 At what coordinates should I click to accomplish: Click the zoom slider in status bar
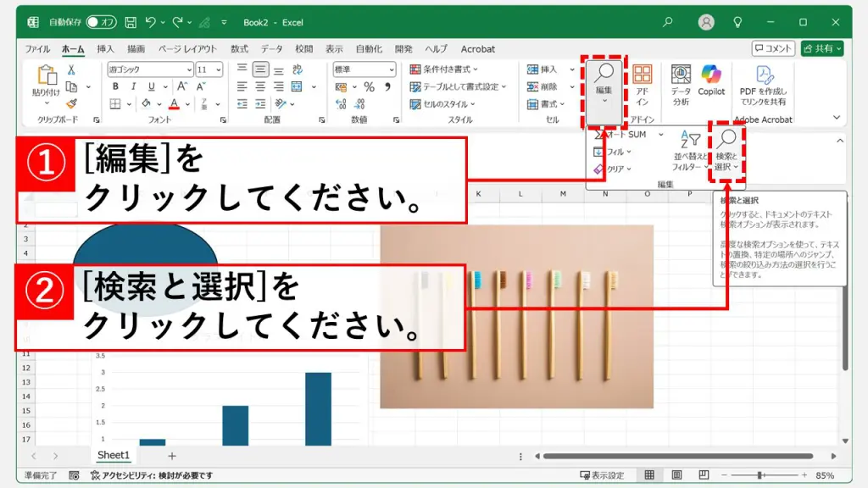759,475
